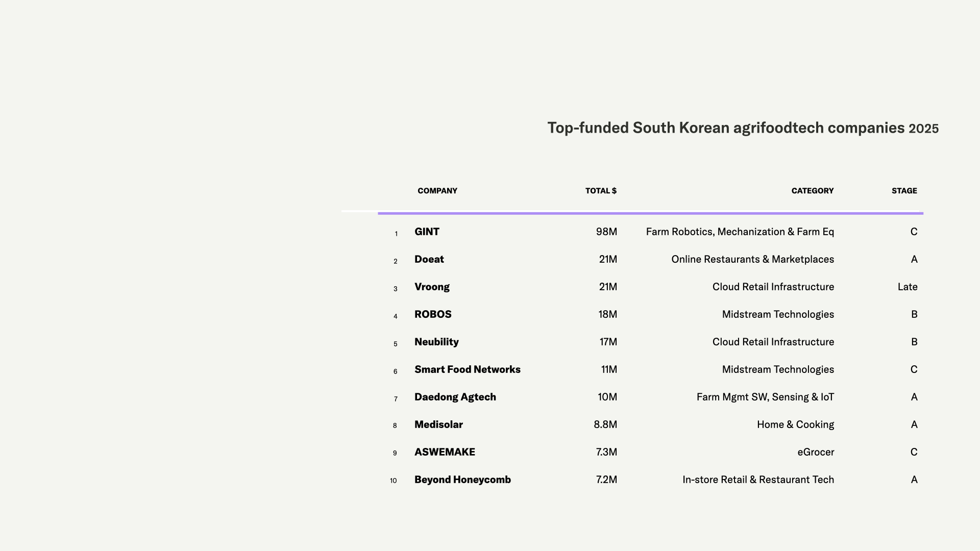980x551 pixels.
Task: Click the CATEGORY column header
Action: tap(812, 191)
